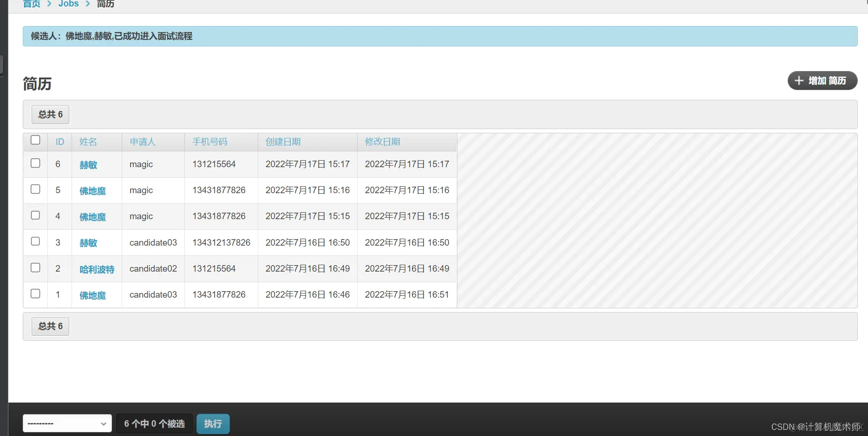
Task: Check the box for row ID 5
Action: (35, 189)
